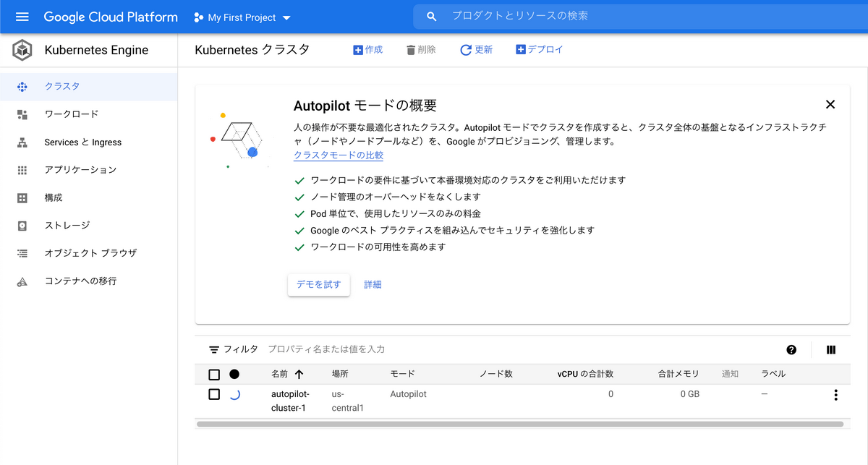Click the search magnifier icon
The height and width of the screenshot is (465, 868).
click(432, 16)
